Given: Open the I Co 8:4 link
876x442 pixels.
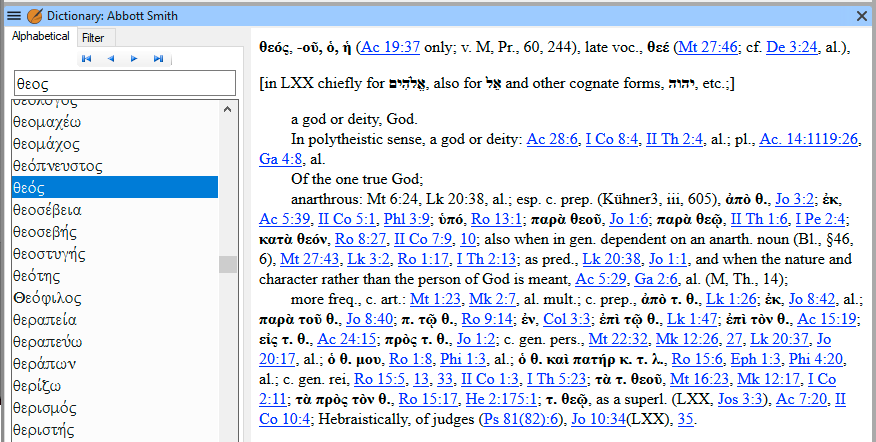Looking at the screenshot, I should (x=612, y=139).
